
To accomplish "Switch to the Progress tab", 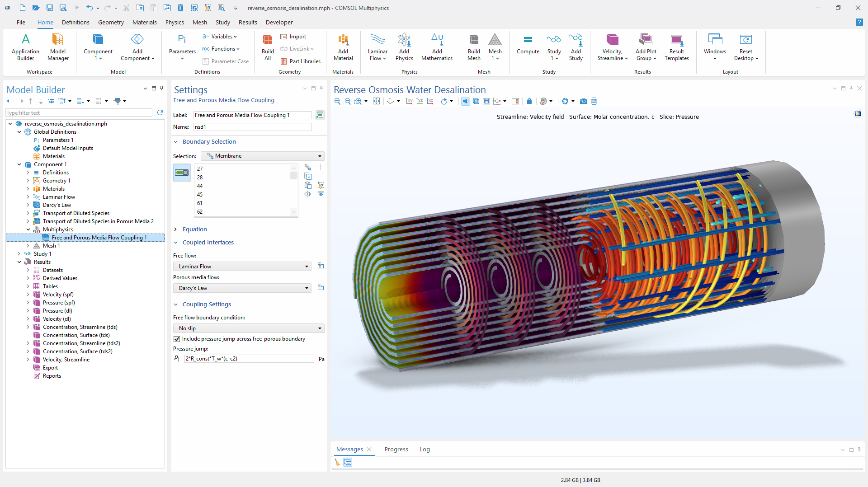I will tap(396, 450).
